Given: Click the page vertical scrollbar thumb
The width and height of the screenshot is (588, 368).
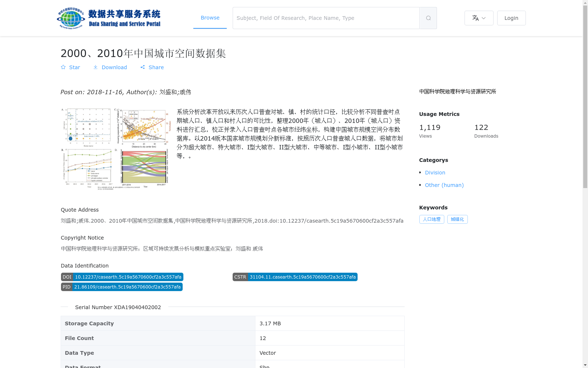Looking at the screenshot, I should pyautogui.click(x=585, y=97).
